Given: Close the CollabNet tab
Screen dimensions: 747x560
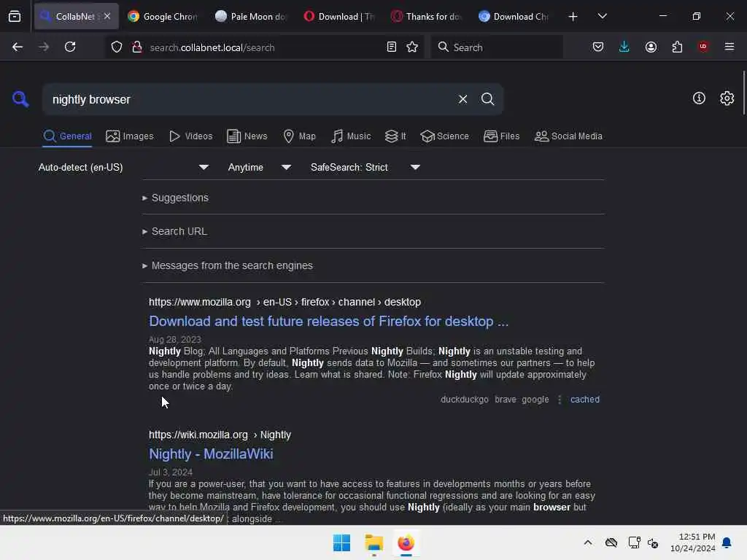Looking at the screenshot, I should coord(107,16).
